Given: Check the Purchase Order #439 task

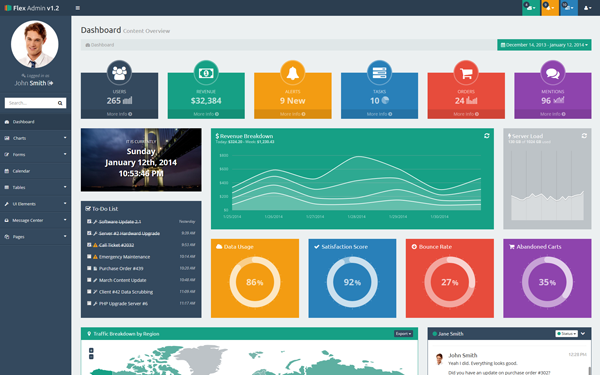Looking at the screenshot, I should pyautogui.click(x=89, y=268).
